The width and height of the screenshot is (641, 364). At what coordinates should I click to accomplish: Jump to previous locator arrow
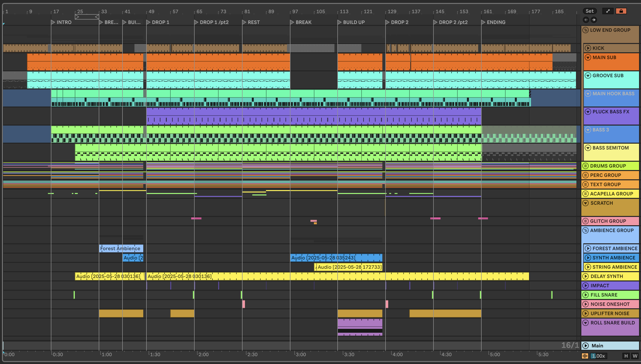point(586,20)
